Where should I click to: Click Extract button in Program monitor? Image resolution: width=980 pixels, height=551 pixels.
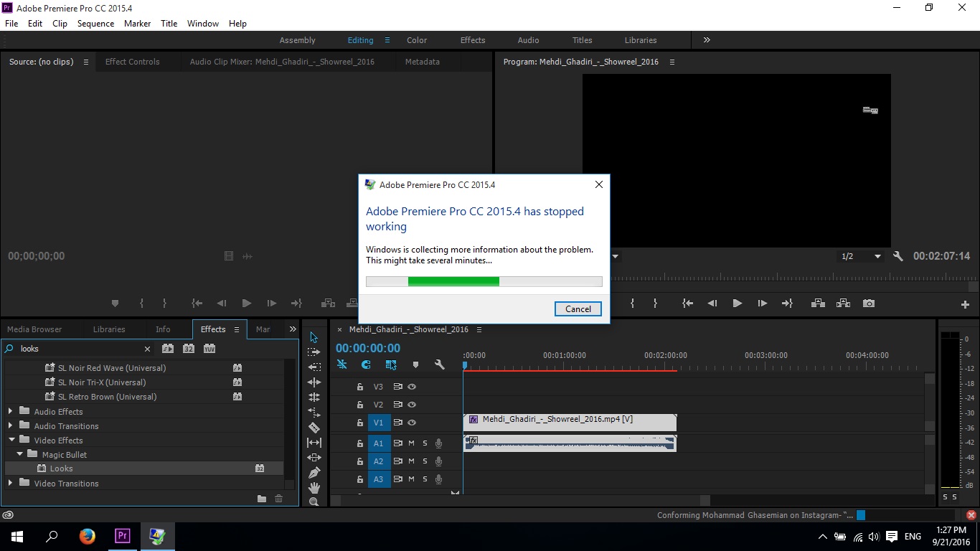coord(843,303)
